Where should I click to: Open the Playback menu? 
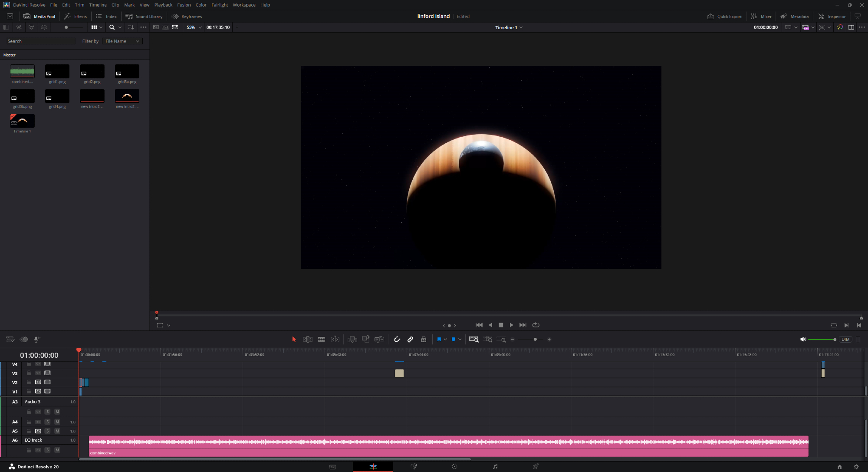[163, 5]
